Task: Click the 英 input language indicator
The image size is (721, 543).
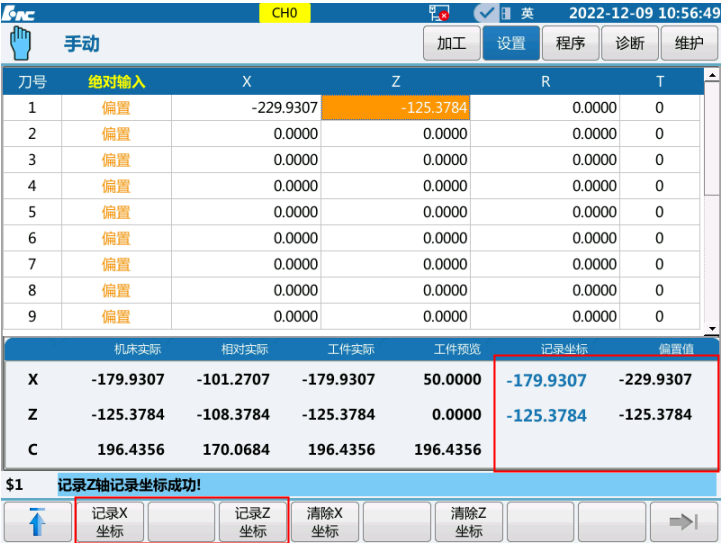Action: [527, 13]
